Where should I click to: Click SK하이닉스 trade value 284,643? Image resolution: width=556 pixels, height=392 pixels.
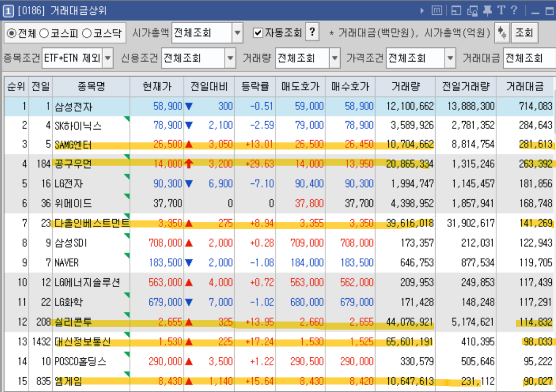pos(535,125)
